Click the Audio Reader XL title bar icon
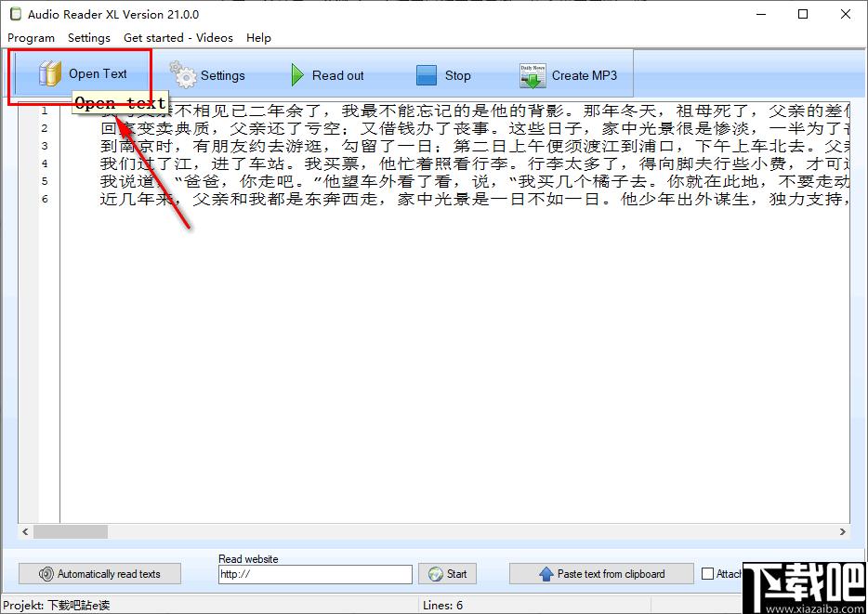 (x=16, y=14)
